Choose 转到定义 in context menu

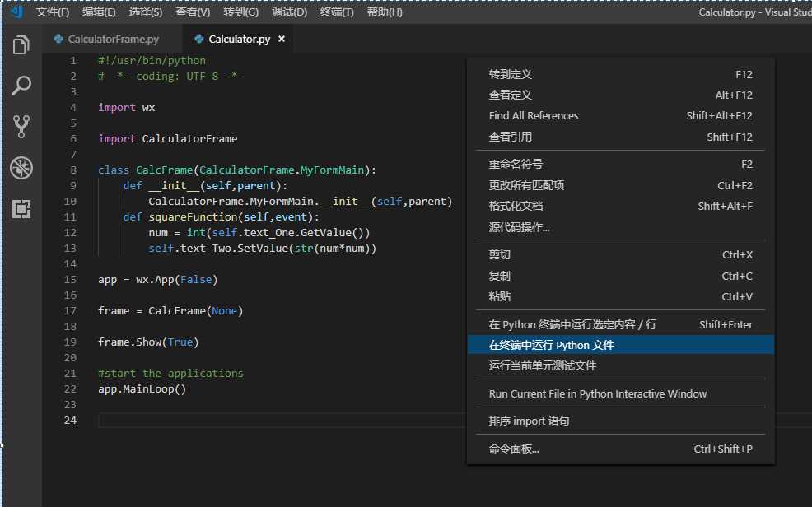[620, 75]
